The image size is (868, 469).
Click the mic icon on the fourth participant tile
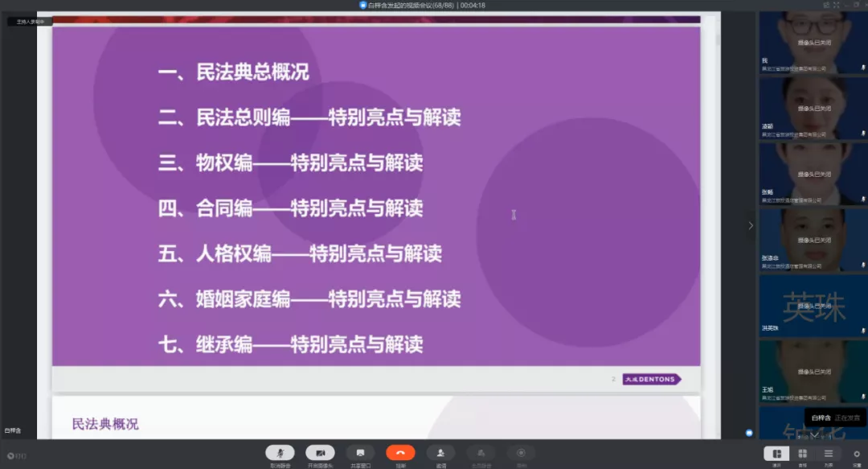[x=863, y=265]
